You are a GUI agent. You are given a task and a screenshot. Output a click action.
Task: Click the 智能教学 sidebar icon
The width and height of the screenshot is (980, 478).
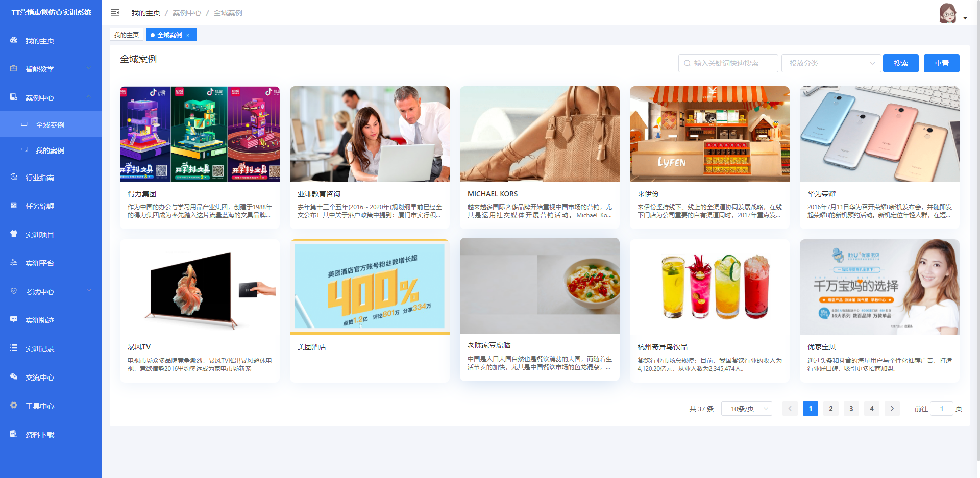(x=14, y=68)
